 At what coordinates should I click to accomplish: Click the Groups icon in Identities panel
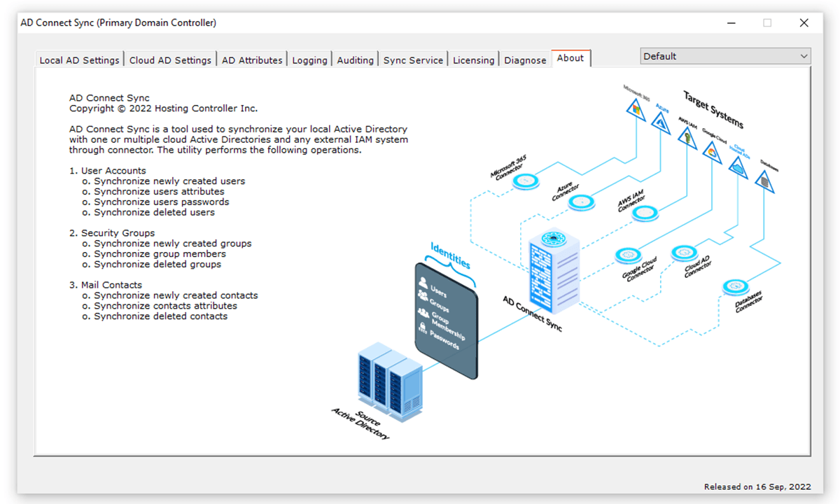click(x=423, y=296)
